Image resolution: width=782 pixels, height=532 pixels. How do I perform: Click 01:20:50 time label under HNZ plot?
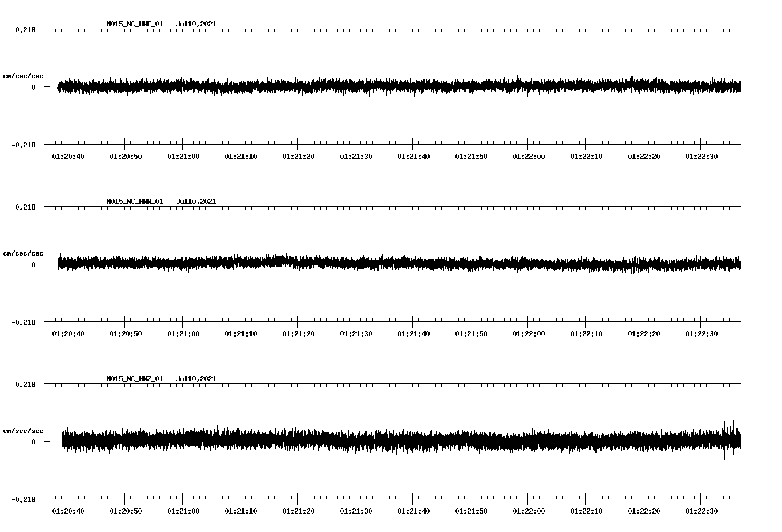click(126, 511)
